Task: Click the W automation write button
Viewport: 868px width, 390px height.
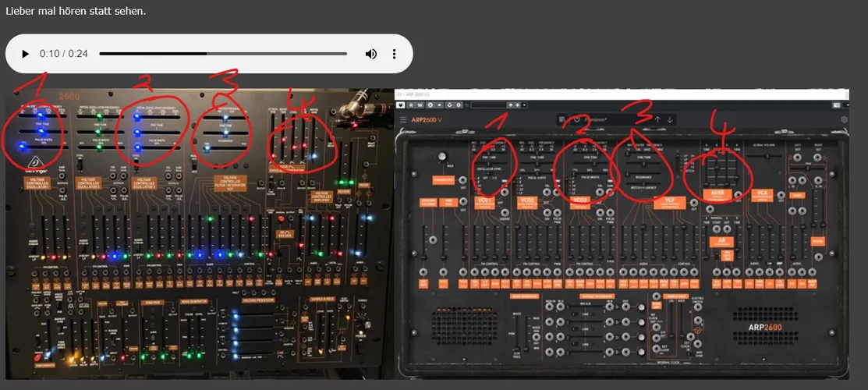Action: tap(420, 105)
